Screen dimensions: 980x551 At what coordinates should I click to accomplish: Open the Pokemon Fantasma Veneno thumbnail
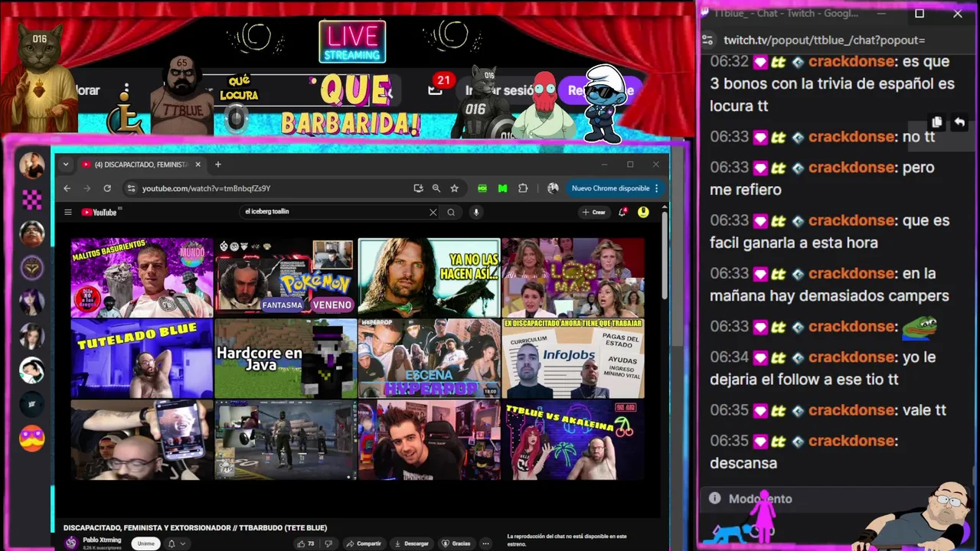(x=285, y=277)
